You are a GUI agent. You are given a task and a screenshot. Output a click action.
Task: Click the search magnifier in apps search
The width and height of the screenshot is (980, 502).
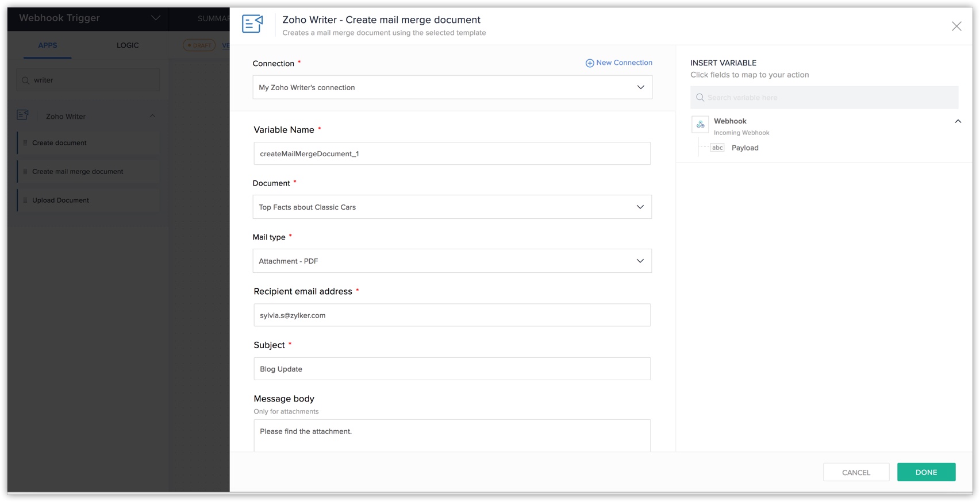tap(26, 80)
